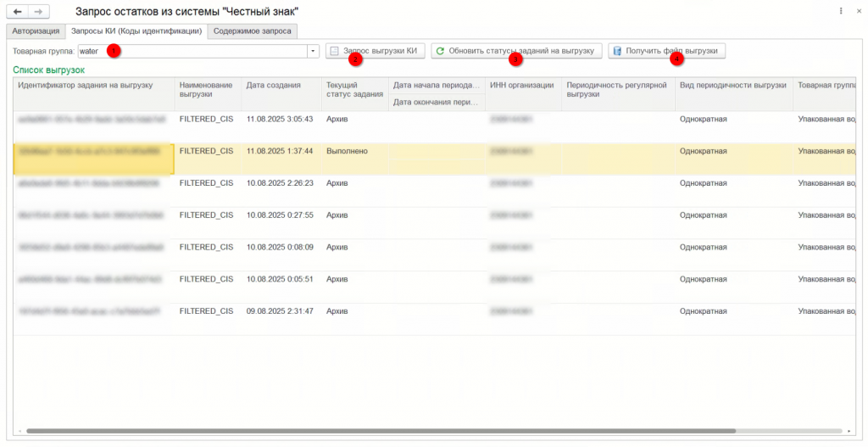
Task: Click the horizontal scrollbar at the table bottom
Action: (x=381, y=430)
